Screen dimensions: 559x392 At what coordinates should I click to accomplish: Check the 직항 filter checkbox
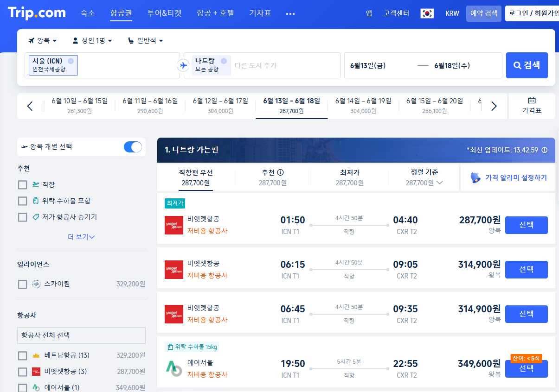coord(22,185)
